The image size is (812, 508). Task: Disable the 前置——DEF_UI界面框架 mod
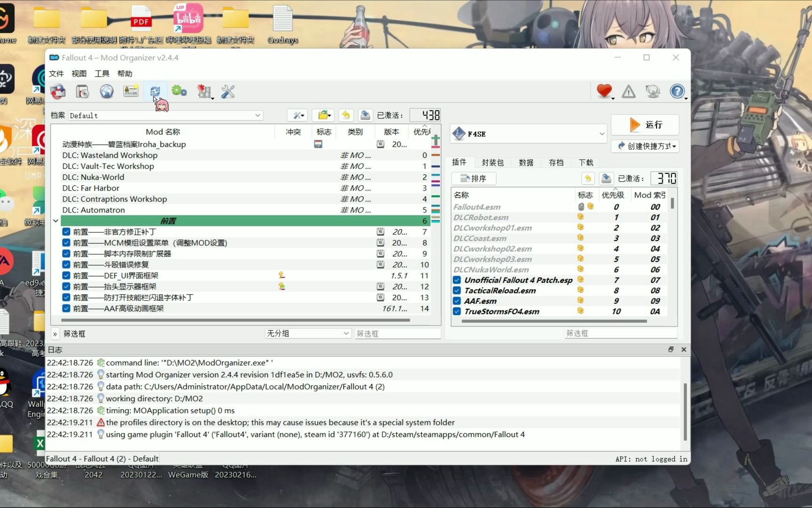(66, 275)
